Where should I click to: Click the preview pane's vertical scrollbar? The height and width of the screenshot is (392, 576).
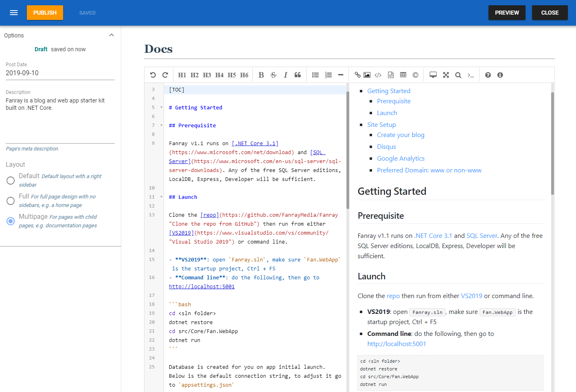(552, 143)
